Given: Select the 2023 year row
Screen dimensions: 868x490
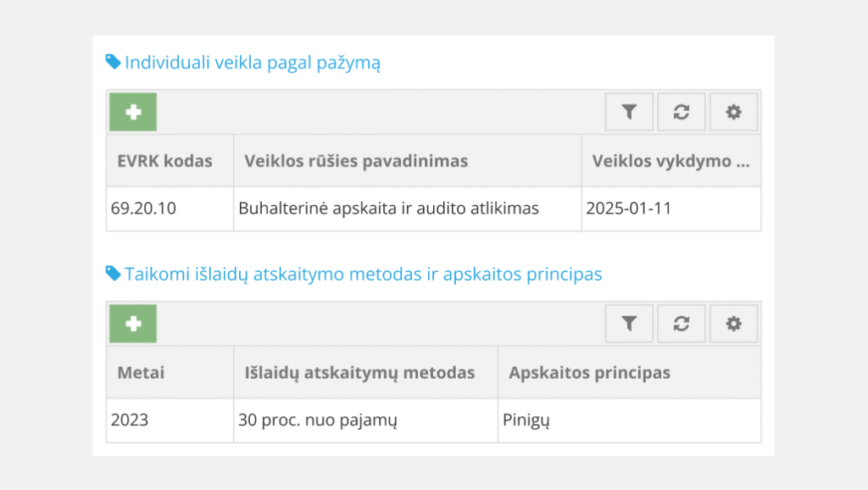Looking at the screenshot, I should pyautogui.click(x=130, y=420).
